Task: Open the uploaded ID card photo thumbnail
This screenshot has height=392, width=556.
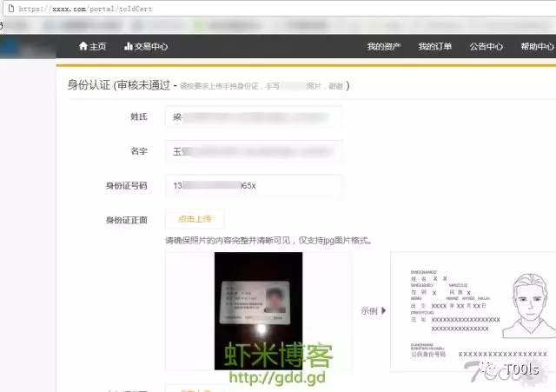Action: coord(259,311)
